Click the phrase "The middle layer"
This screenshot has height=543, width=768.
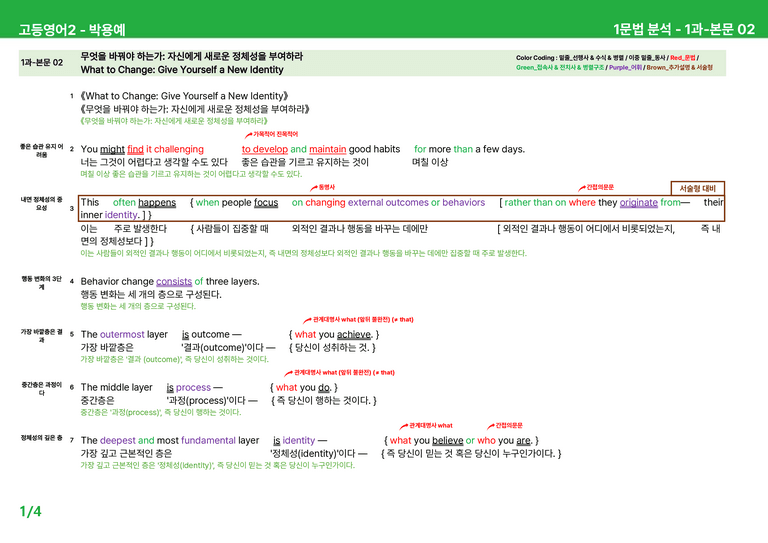117,387
